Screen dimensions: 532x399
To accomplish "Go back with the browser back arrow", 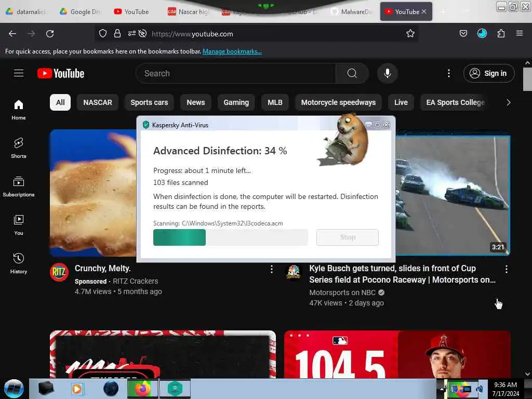I will [12, 34].
